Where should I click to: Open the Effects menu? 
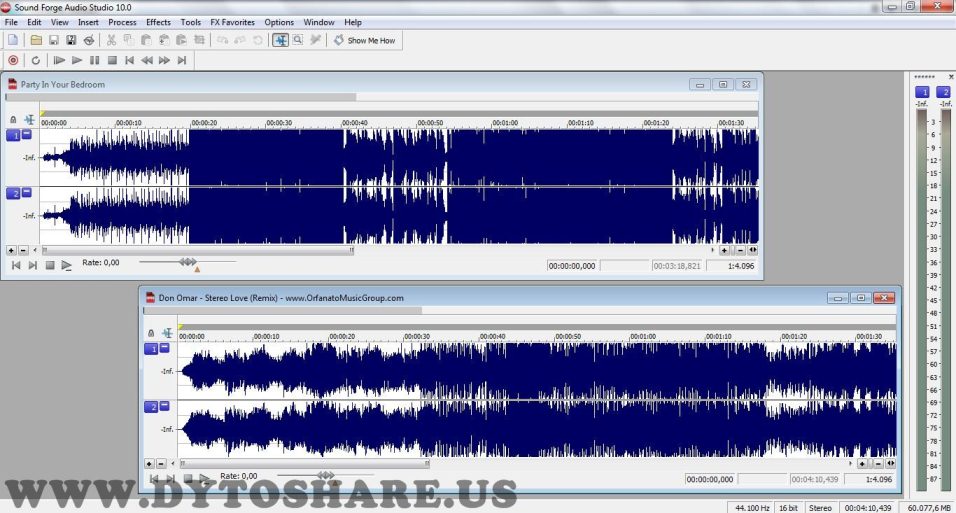pos(158,22)
